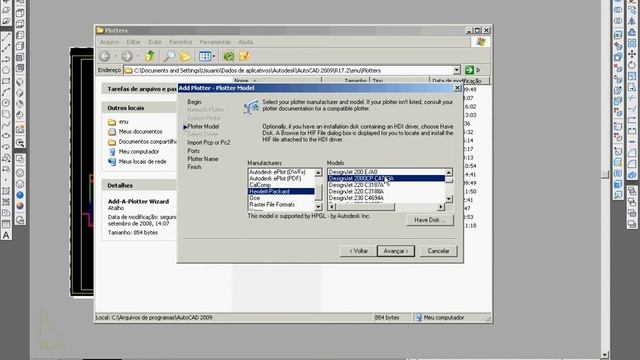This screenshot has height=360, width=640.
Task: Expand the address bar dropdown arrow
Action: pyautogui.click(x=457, y=70)
